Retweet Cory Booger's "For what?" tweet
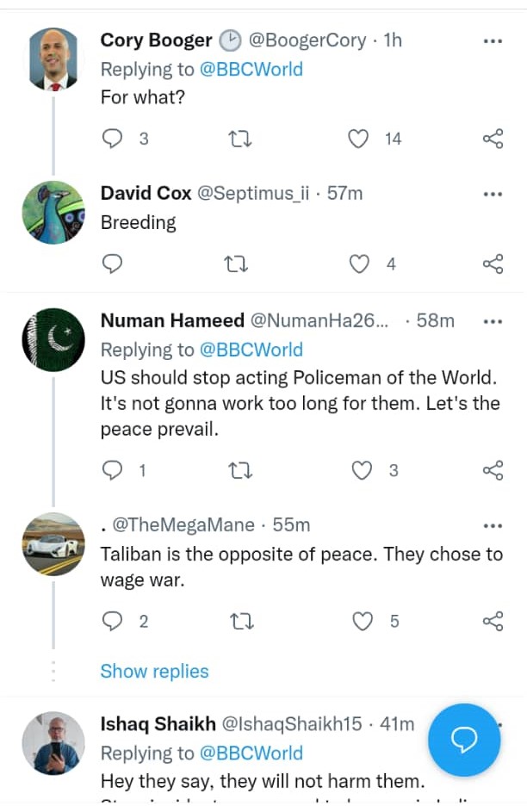The height and width of the screenshot is (812, 527). coord(236,139)
